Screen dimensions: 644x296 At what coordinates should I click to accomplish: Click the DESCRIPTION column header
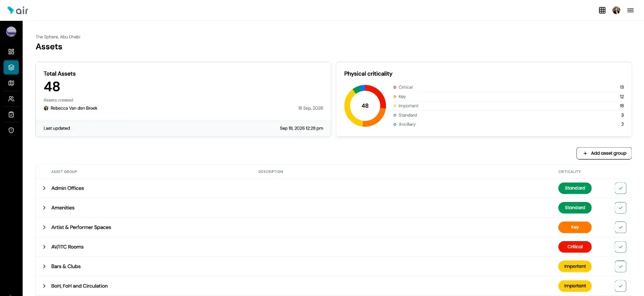pyautogui.click(x=270, y=172)
